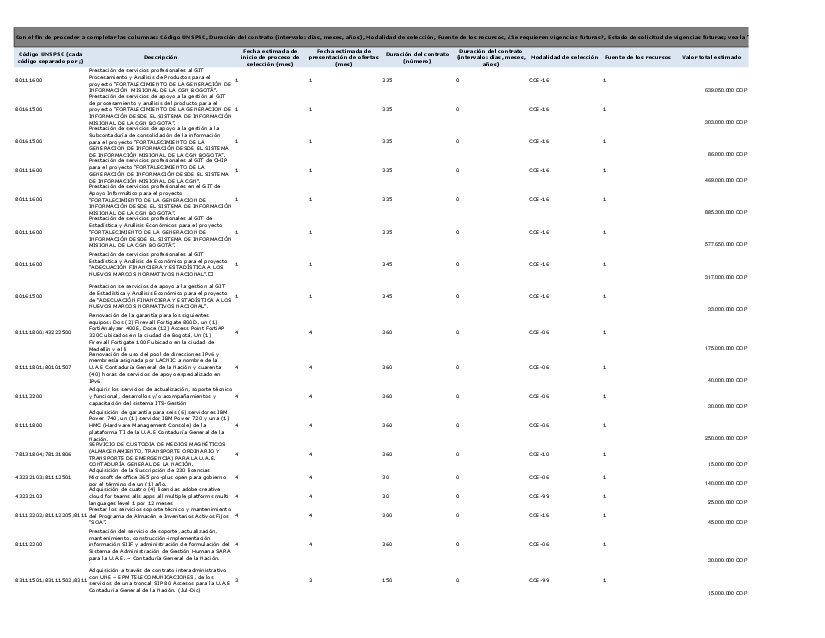The width and height of the screenshot is (825, 638).
Task: Select "CCE-99" in the Adobe Creative Cloud row
Action: [x=539, y=496]
